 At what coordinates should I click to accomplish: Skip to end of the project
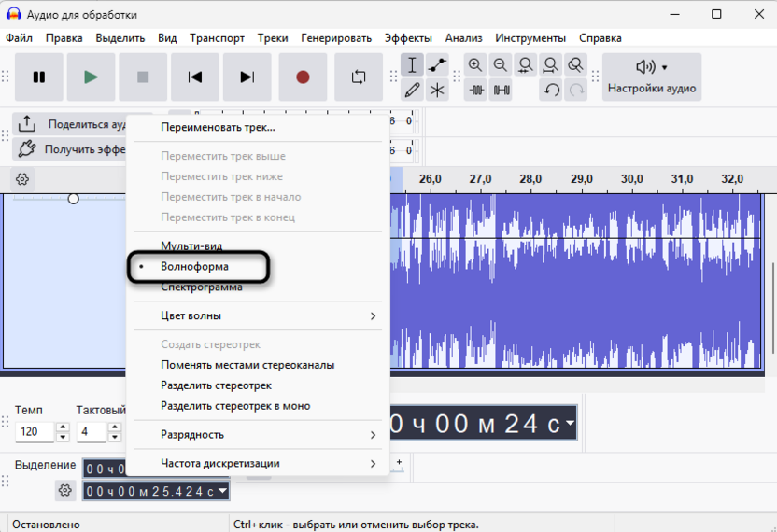(x=247, y=77)
